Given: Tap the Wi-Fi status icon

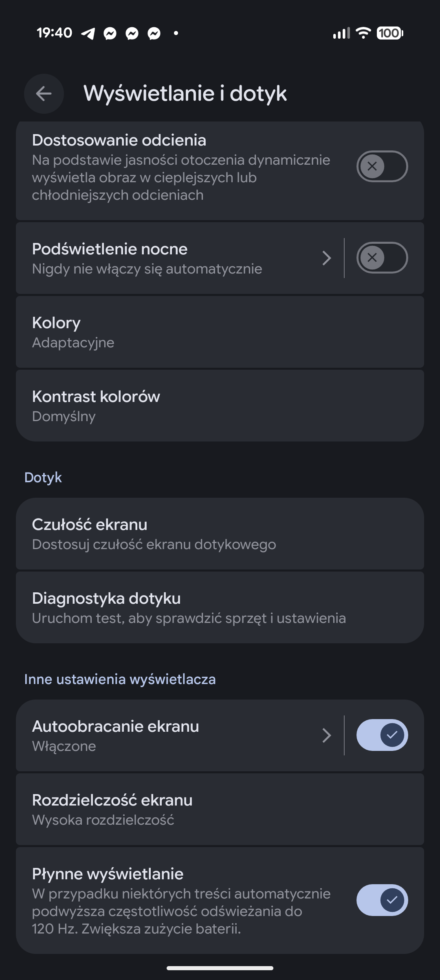Looking at the screenshot, I should tap(363, 33).
